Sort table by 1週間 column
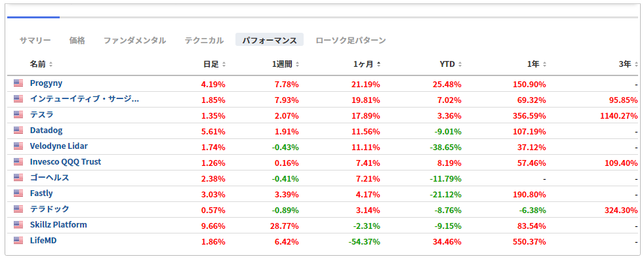This screenshot has width=644, height=261. tap(285, 64)
